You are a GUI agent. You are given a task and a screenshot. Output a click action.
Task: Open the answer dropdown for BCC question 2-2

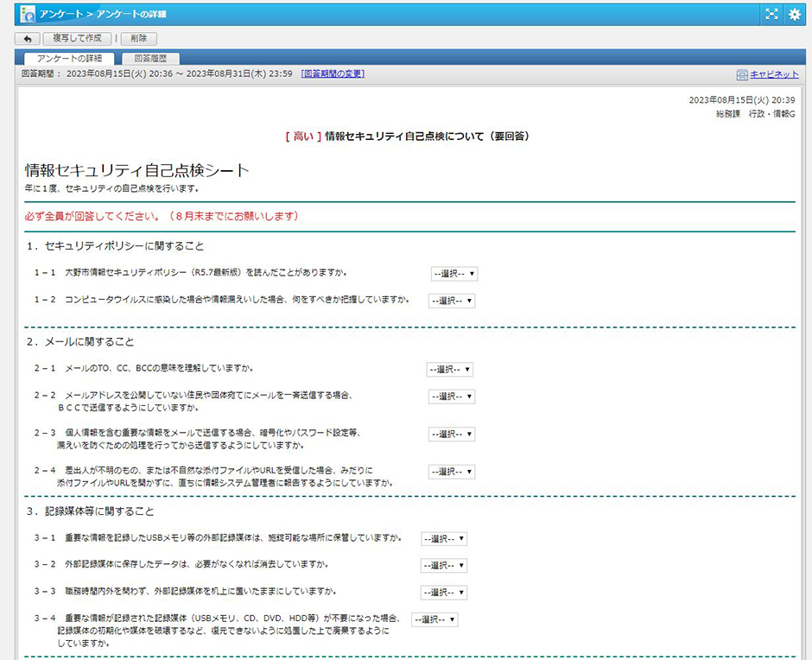[452, 397]
